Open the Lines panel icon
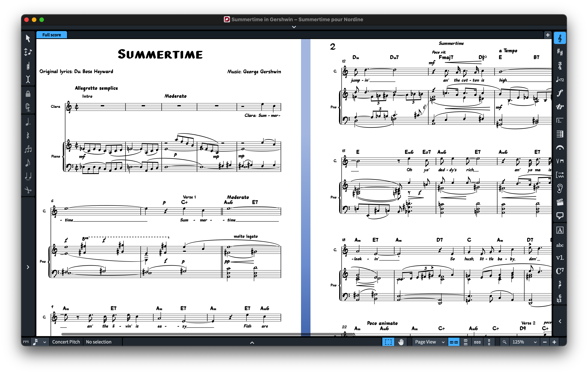The height and width of the screenshot is (374, 588). coord(560,175)
